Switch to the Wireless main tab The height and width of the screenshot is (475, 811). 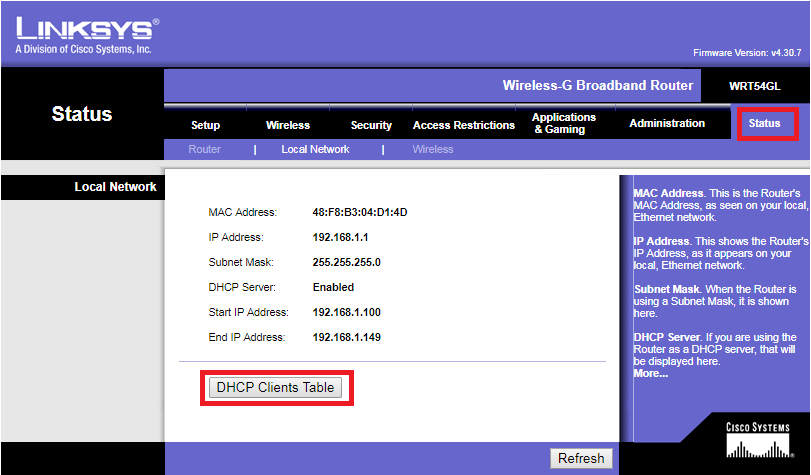click(288, 125)
